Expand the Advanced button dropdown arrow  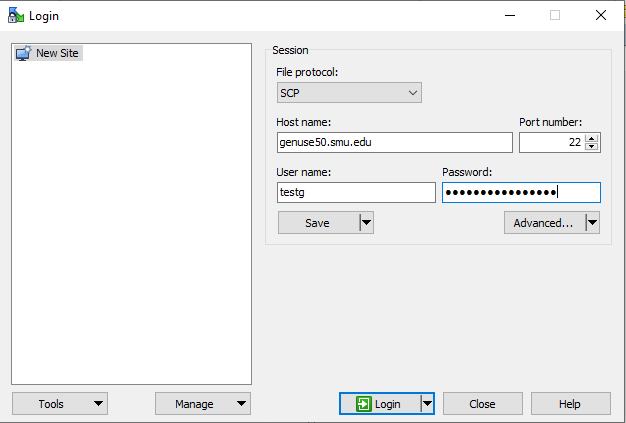pos(592,223)
